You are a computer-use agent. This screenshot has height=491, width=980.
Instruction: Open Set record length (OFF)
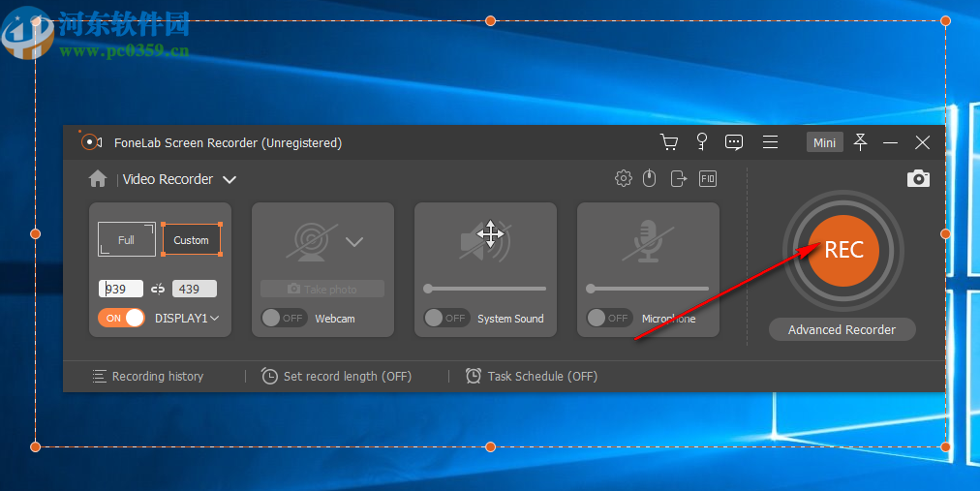click(x=336, y=376)
